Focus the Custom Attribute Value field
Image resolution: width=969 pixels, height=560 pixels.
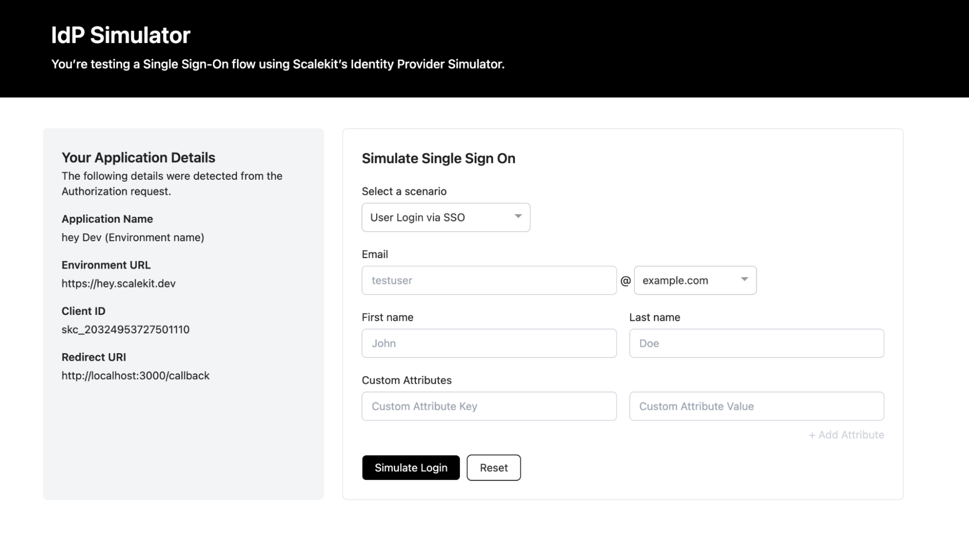point(756,406)
